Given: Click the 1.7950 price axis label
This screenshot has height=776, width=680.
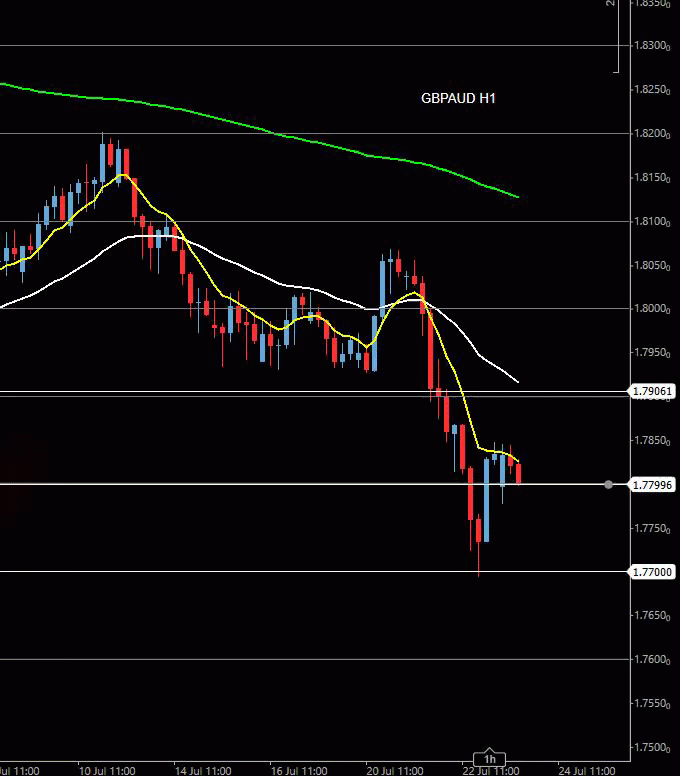Looking at the screenshot, I should [652, 353].
